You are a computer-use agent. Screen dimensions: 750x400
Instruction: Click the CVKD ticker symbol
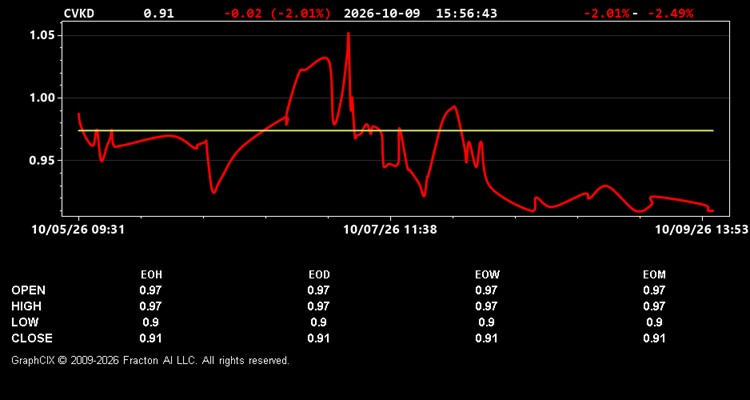coord(79,13)
